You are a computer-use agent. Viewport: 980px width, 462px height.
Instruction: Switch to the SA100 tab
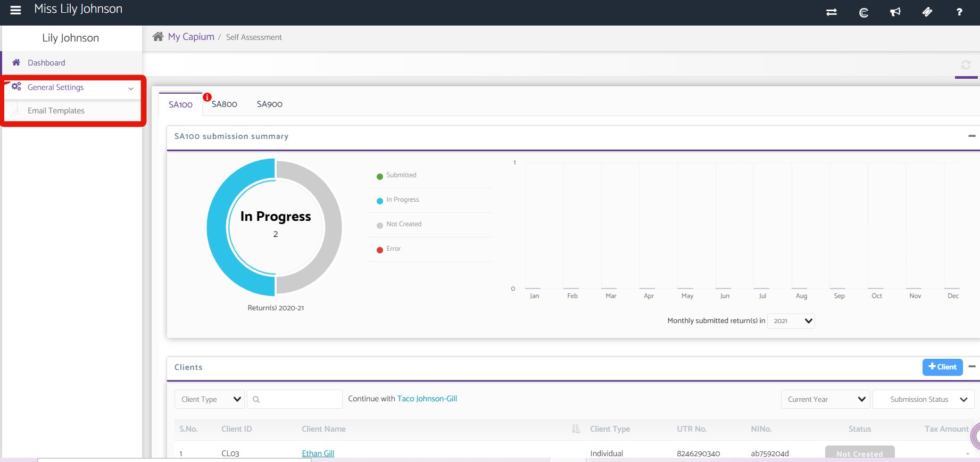pyautogui.click(x=180, y=104)
